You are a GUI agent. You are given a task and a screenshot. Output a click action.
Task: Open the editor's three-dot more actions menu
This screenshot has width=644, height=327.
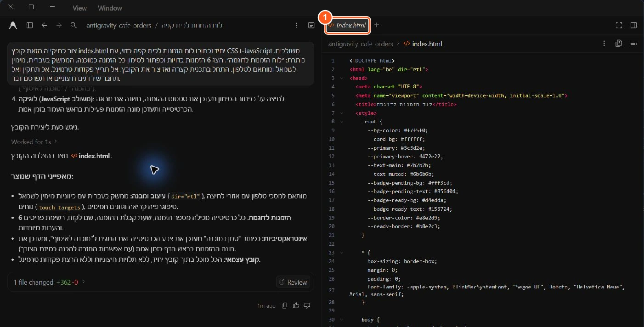(x=604, y=43)
